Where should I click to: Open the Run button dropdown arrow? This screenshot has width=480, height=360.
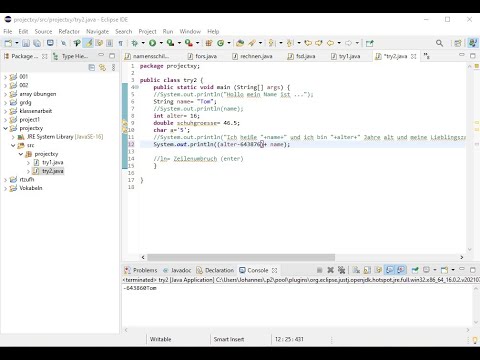point(161,43)
